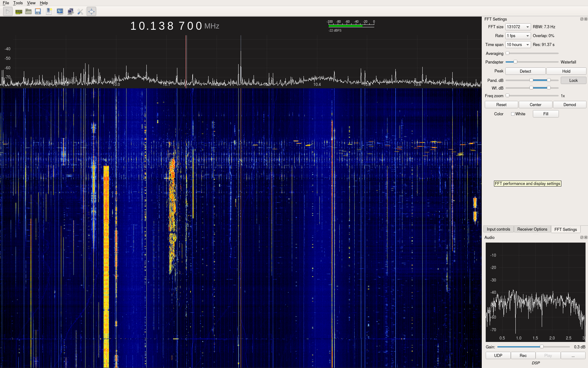
Task: Open the Tools menu
Action: [18, 3]
